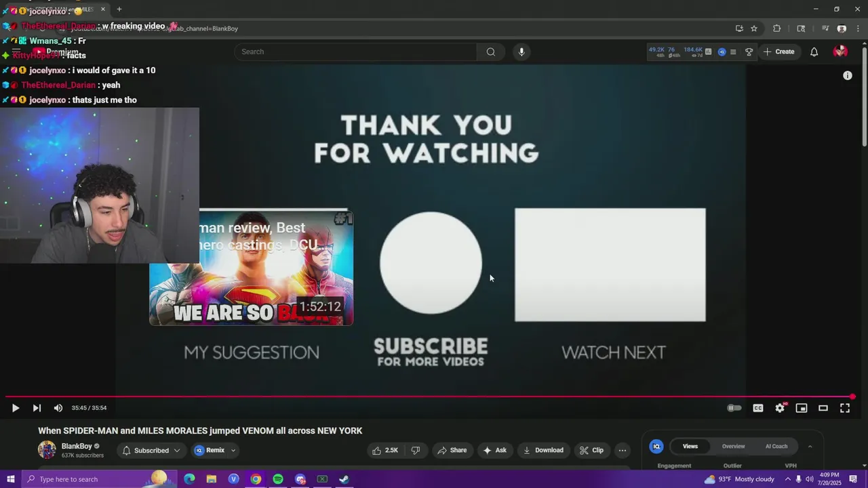Click the suggested video thumbnail

251,268
